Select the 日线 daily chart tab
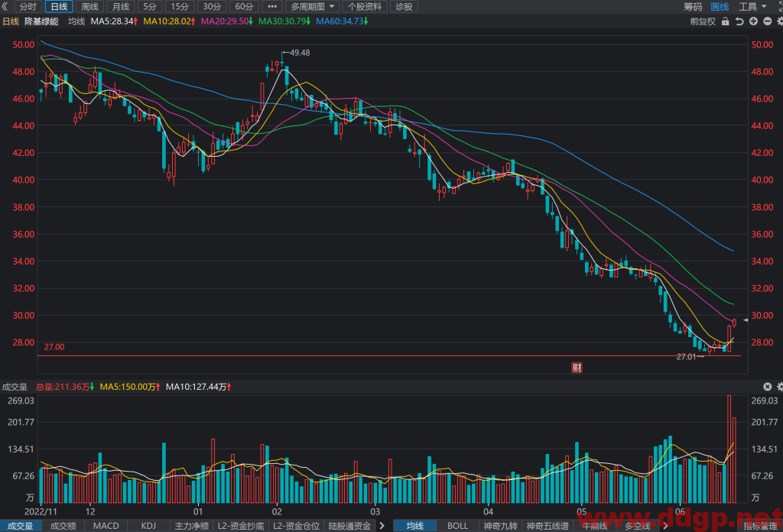This screenshot has height=532, width=783. (59, 6)
